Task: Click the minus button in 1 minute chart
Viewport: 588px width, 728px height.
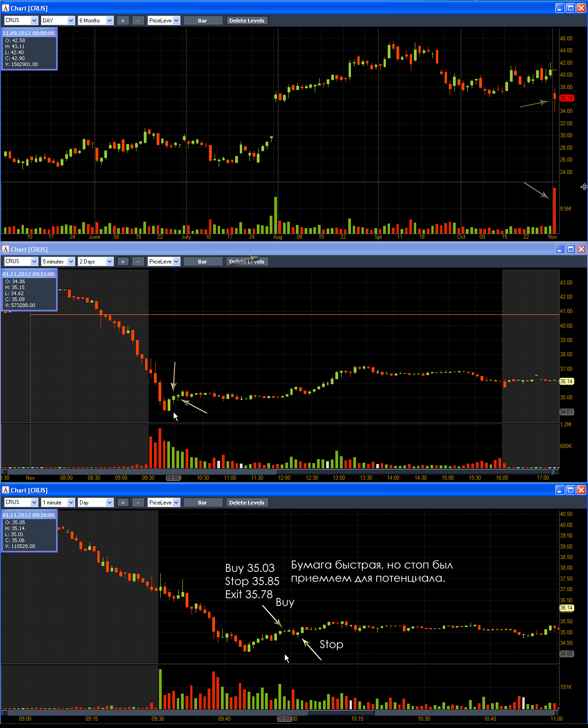Action: (x=138, y=503)
